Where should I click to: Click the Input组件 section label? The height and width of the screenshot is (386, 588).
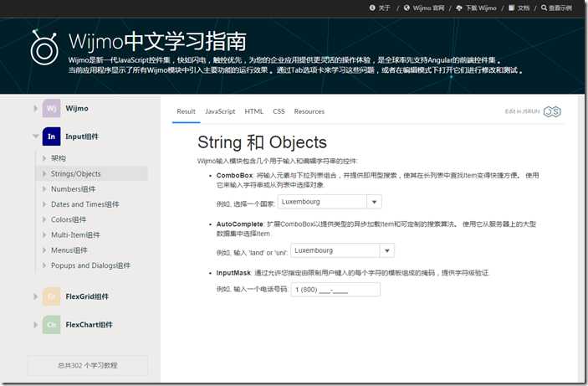coord(82,136)
